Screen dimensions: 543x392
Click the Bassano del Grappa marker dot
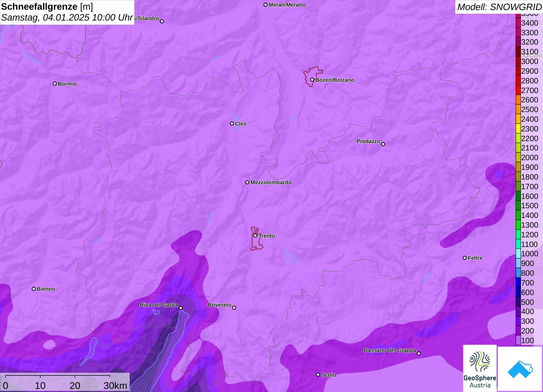pos(419,353)
